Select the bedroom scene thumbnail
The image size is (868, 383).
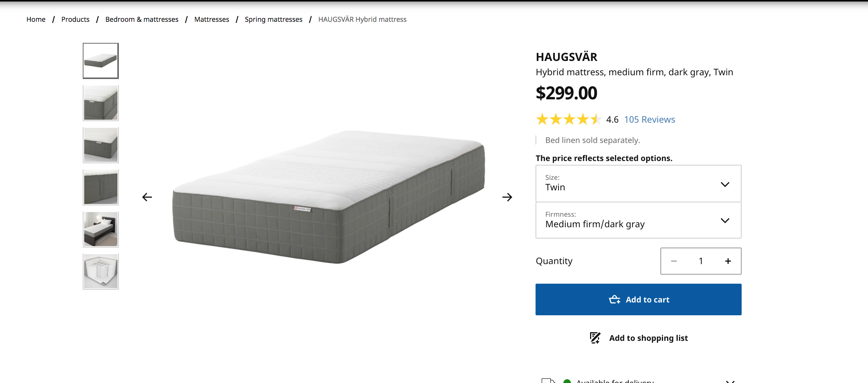[101, 229]
